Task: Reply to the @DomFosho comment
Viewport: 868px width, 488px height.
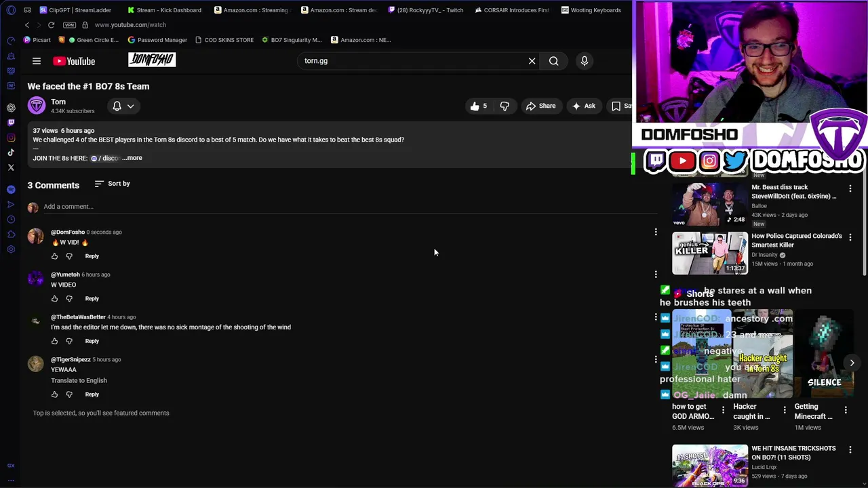Action: 92,256
